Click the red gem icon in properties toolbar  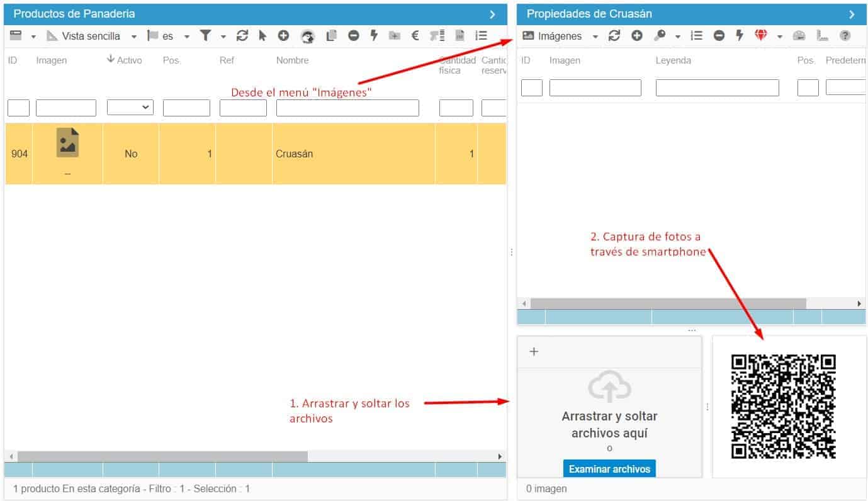(x=761, y=36)
